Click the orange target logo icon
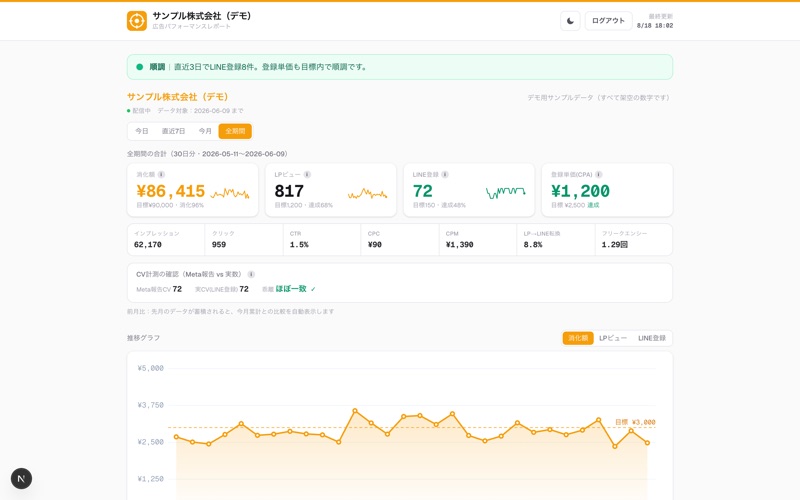 coord(137,21)
